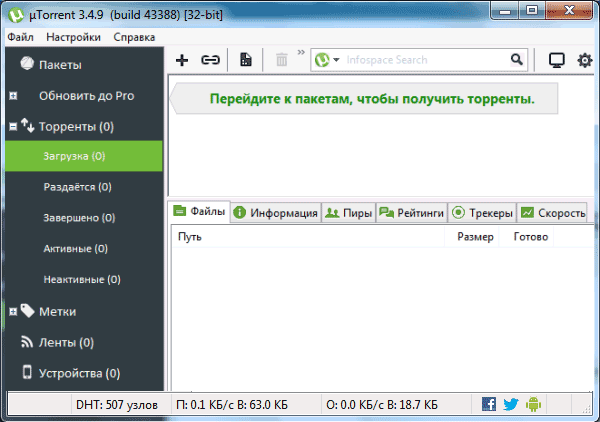The image size is (600, 422).
Task: Click the Twitter bird icon
Action: coord(510,404)
